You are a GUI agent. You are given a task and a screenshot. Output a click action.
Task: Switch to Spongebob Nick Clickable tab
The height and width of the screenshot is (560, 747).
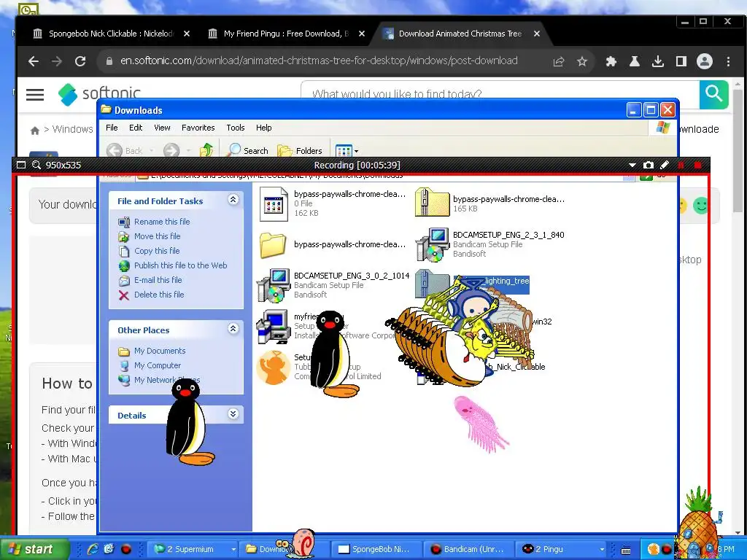112,34
